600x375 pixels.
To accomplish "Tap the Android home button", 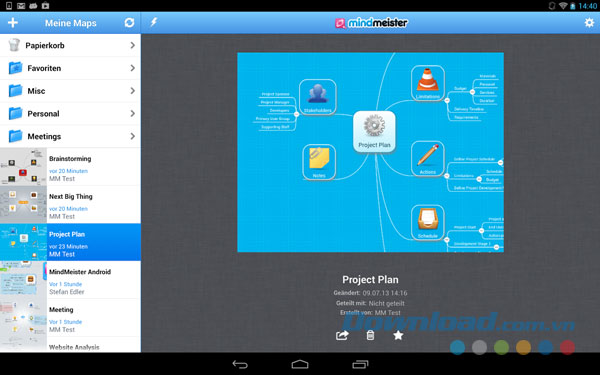I will pyautogui.click(x=300, y=364).
